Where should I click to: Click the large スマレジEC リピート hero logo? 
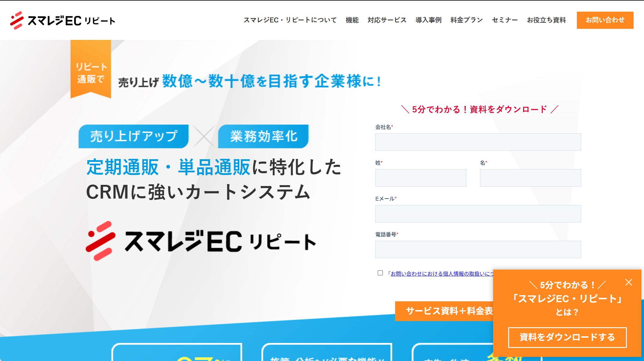[x=201, y=241]
